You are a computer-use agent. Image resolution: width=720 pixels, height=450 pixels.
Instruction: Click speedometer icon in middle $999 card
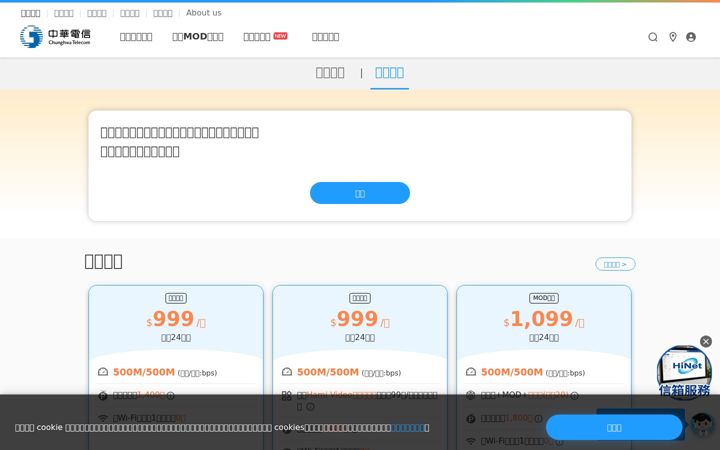[x=287, y=372]
